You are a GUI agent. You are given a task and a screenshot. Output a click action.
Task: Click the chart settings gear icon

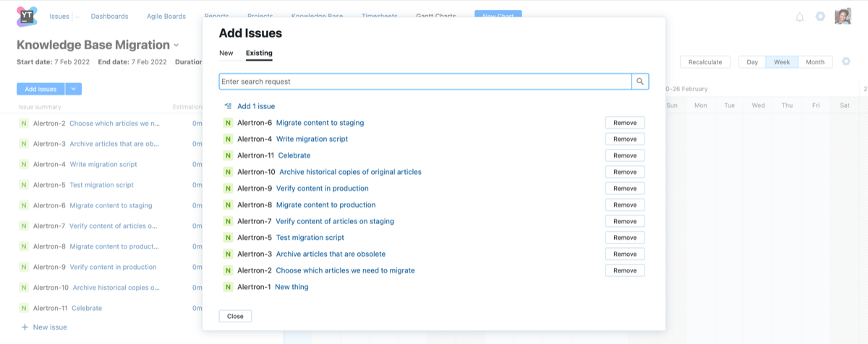point(846,61)
